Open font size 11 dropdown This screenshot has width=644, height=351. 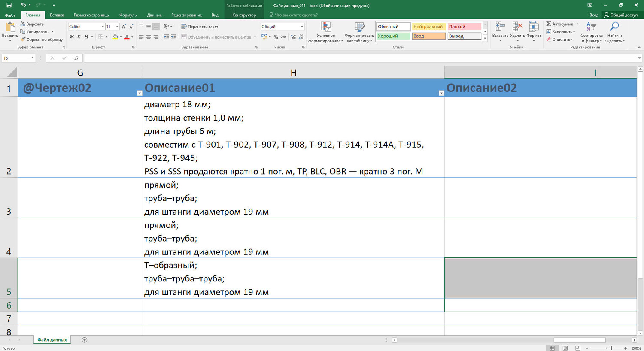point(117,27)
